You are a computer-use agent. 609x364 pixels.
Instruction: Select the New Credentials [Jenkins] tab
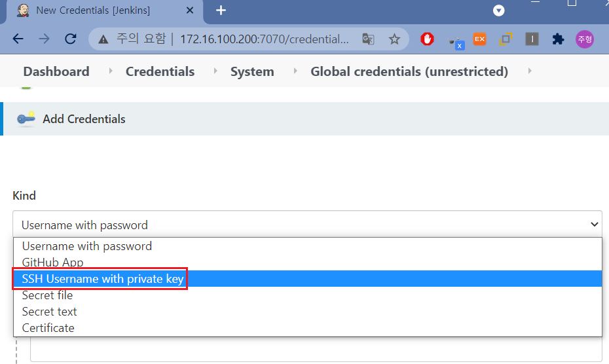104,10
